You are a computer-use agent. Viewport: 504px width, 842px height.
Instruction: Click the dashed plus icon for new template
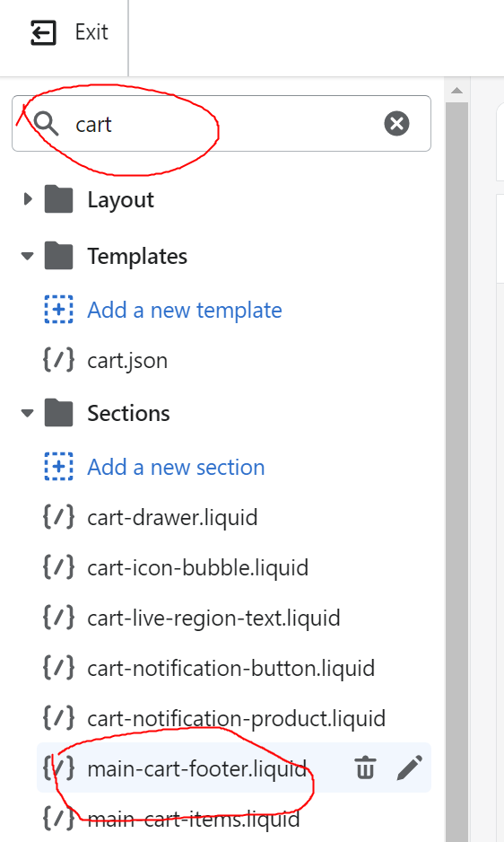(58, 310)
